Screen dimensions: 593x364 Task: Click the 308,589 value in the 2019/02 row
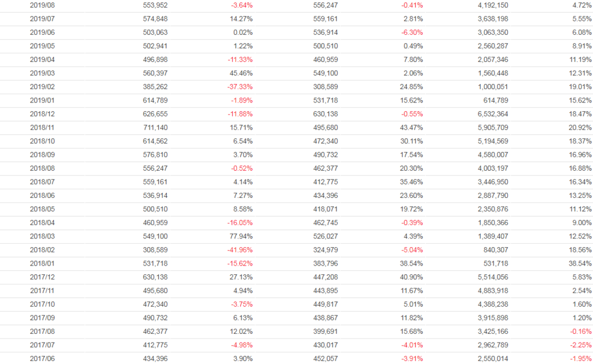point(325,87)
